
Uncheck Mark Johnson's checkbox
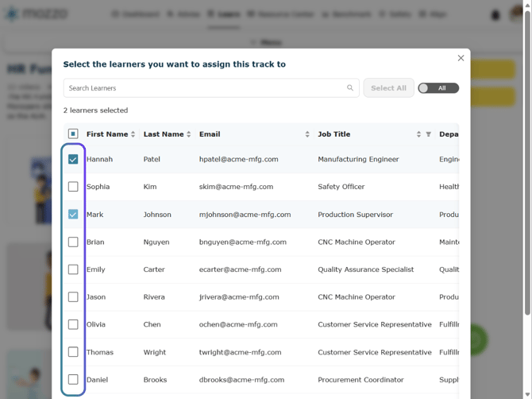pos(73,215)
